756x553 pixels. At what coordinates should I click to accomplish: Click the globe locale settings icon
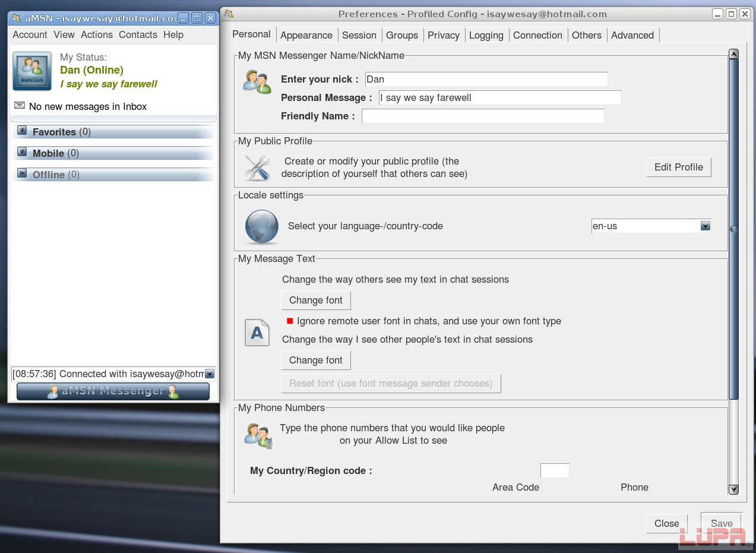click(261, 227)
